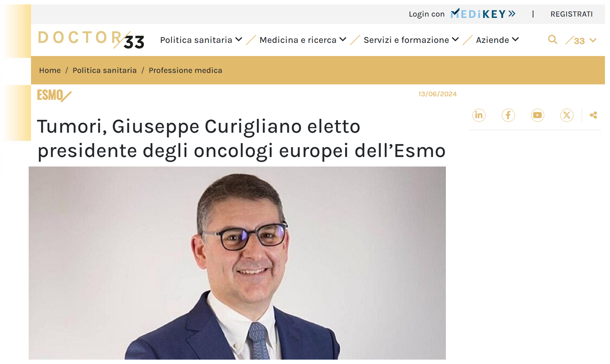Image resolution: width=610 pixels, height=364 pixels.
Task: Share the article on LinkedIn
Action: pos(479,115)
